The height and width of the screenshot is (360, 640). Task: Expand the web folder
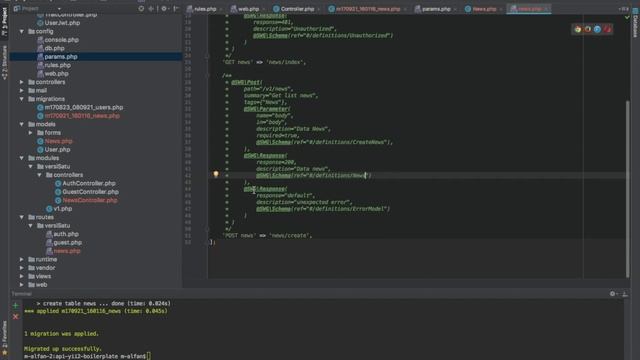pyautogui.click(x=22, y=285)
